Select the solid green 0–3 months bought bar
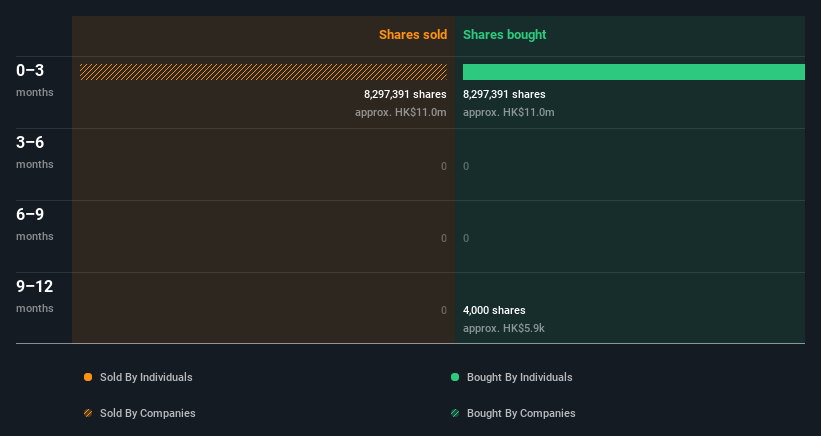Screen dimensions: 821x436 (x=634, y=72)
